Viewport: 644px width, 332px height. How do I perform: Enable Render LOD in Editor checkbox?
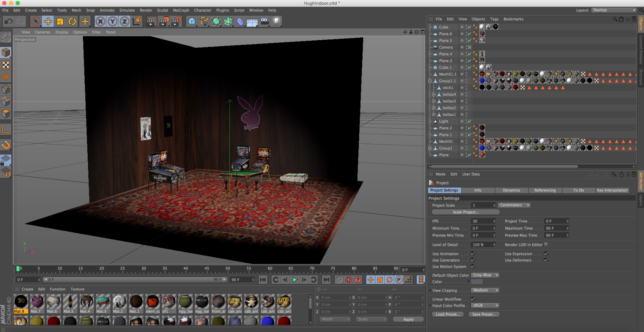546,244
